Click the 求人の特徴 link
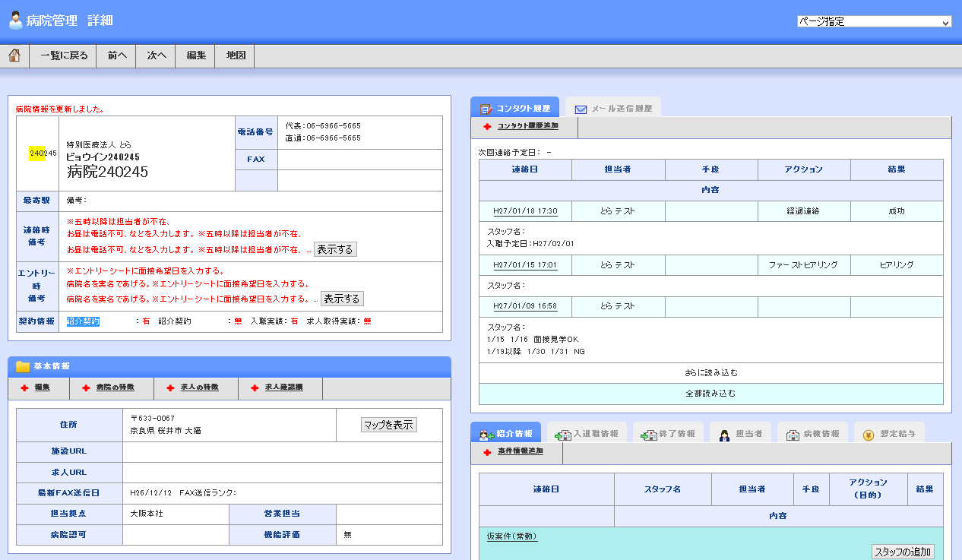 tap(199, 388)
